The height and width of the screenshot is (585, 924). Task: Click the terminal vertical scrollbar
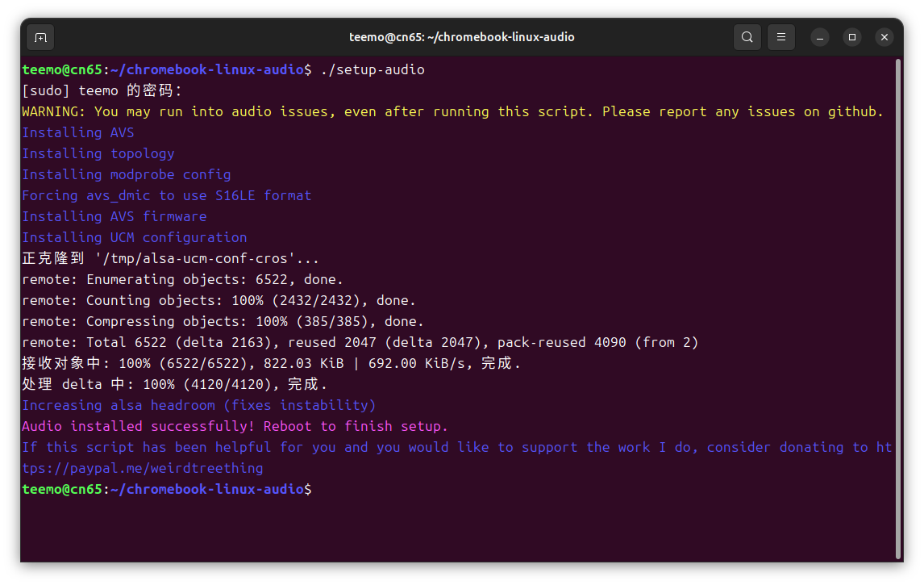pos(898,309)
